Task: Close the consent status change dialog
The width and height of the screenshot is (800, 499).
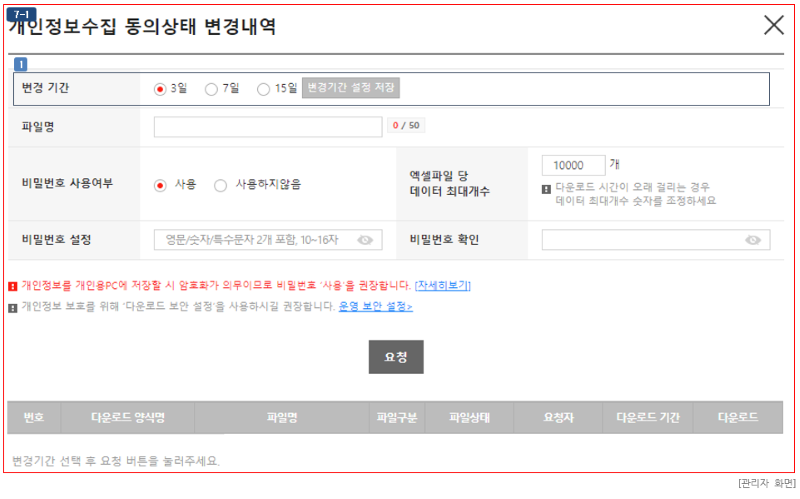Action: point(773,26)
